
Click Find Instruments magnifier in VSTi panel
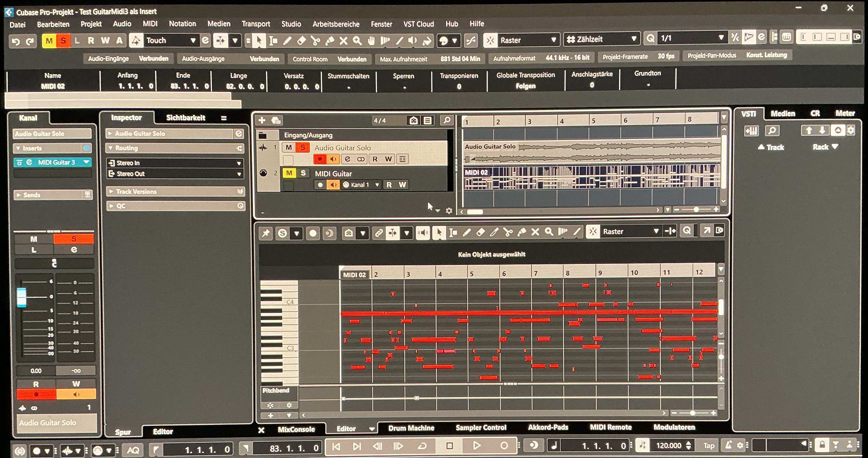(x=772, y=131)
